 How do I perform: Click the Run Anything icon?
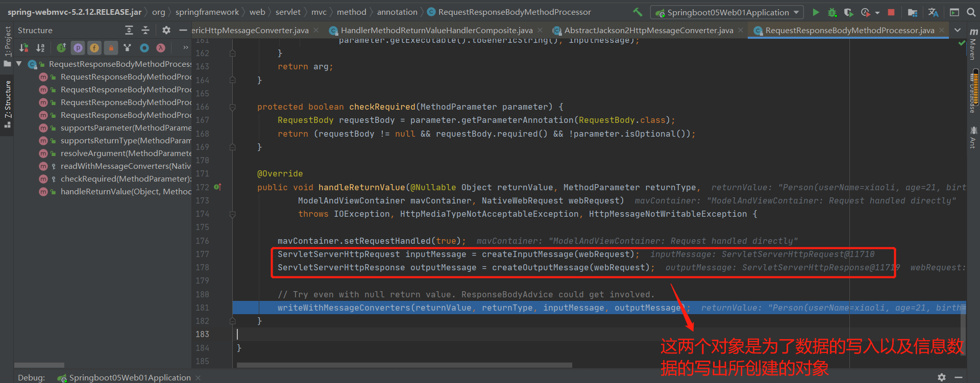(954, 12)
